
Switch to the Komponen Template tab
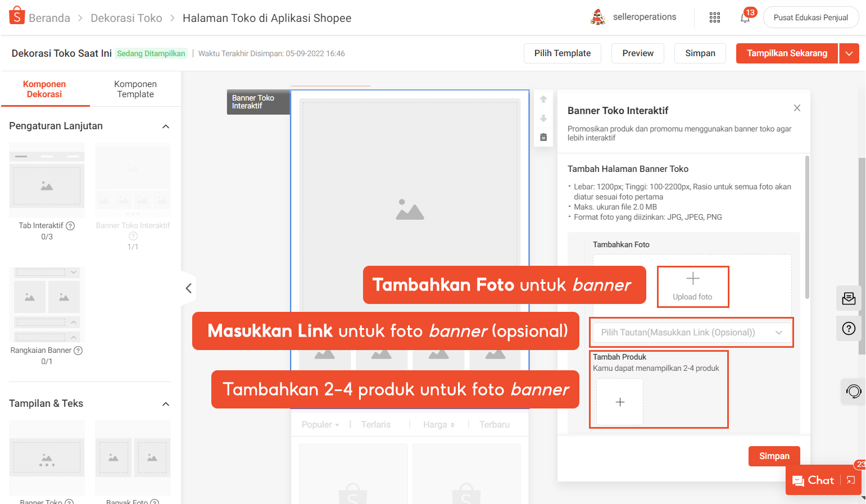(x=135, y=89)
